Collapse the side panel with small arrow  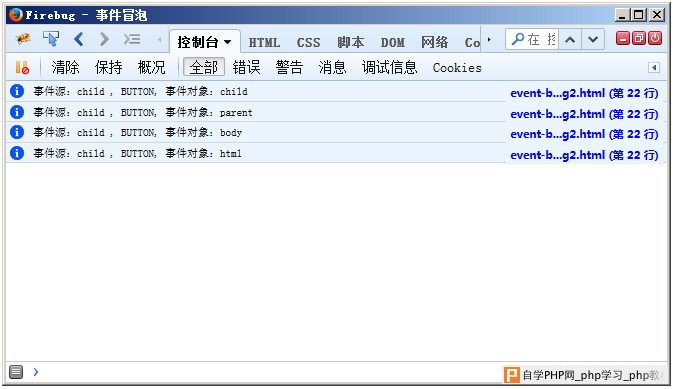(654, 67)
